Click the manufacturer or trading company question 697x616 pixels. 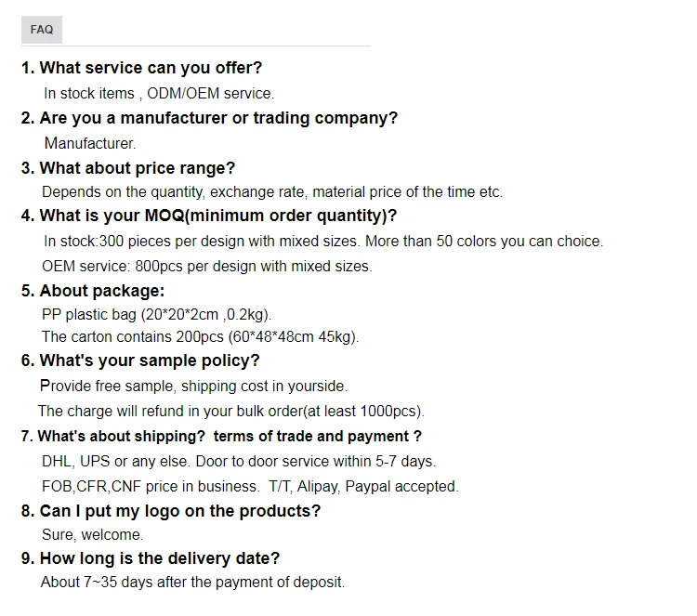pos(209,118)
